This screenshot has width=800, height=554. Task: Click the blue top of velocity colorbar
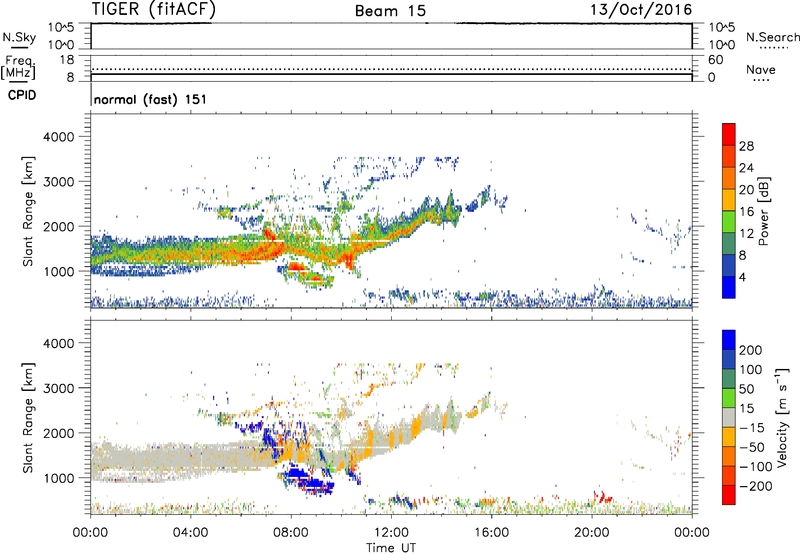[729, 340]
